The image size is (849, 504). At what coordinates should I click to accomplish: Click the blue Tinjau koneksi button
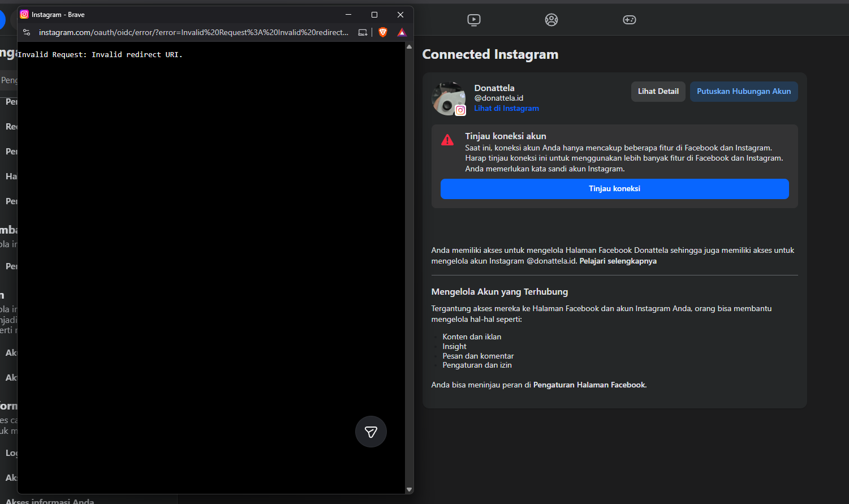coord(614,189)
